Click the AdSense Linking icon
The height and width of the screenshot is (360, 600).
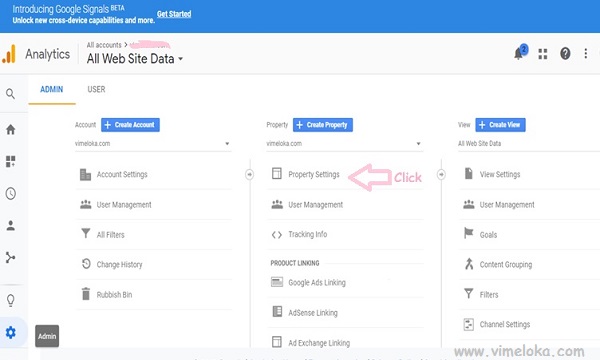click(x=277, y=312)
